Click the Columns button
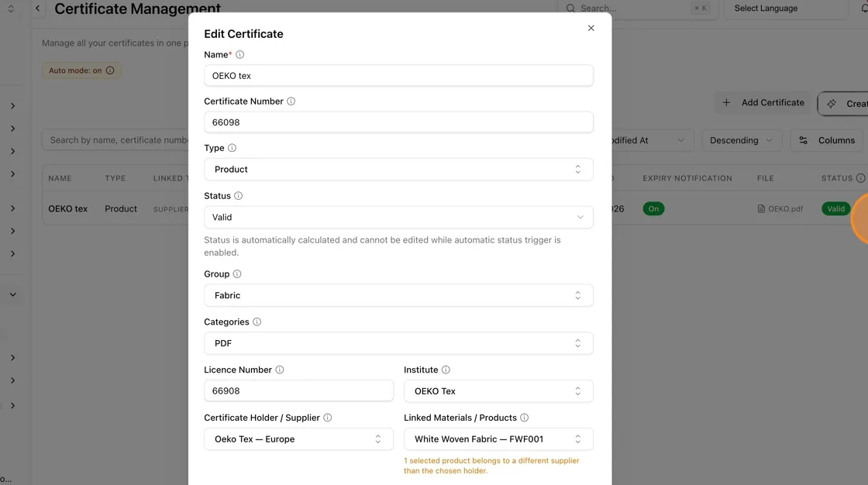Image resolution: width=868 pixels, height=485 pixels. [827, 141]
